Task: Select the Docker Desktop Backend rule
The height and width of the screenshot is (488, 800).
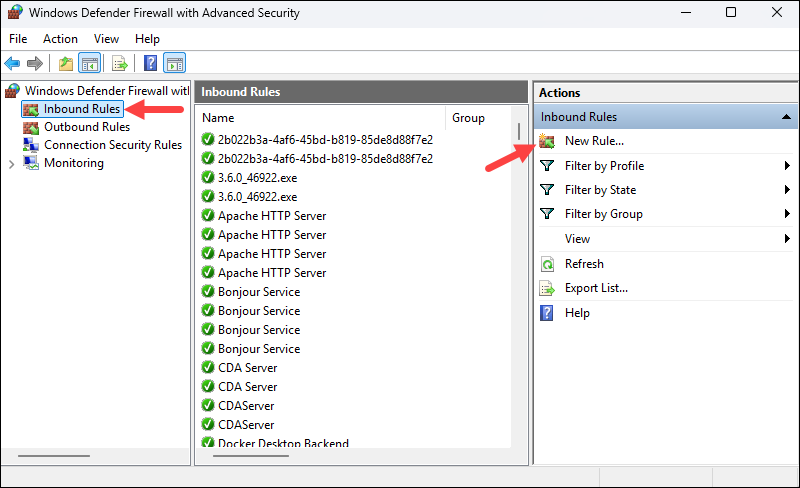Action: pyautogui.click(x=283, y=443)
